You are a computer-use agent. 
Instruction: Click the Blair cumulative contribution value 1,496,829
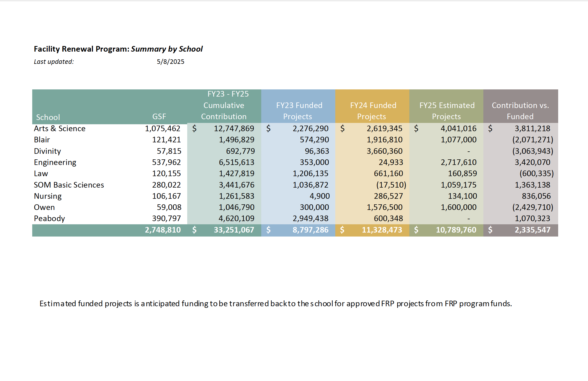[x=236, y=140]
